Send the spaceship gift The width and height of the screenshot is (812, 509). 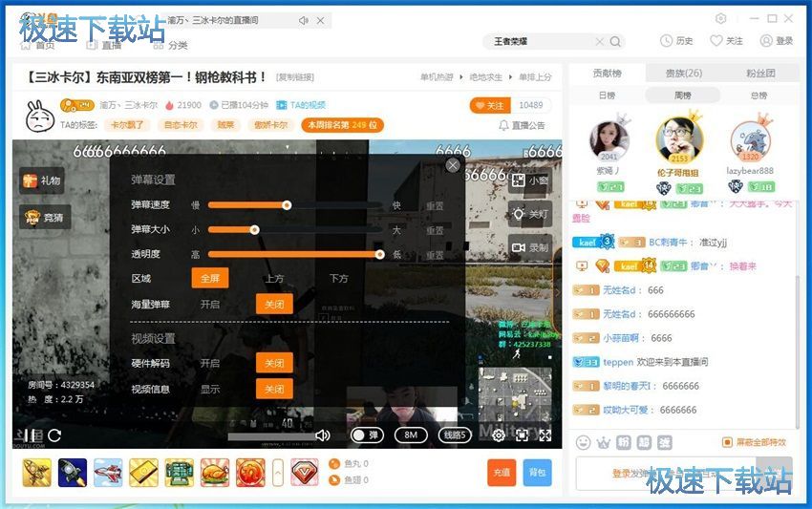tap(73, 473)
